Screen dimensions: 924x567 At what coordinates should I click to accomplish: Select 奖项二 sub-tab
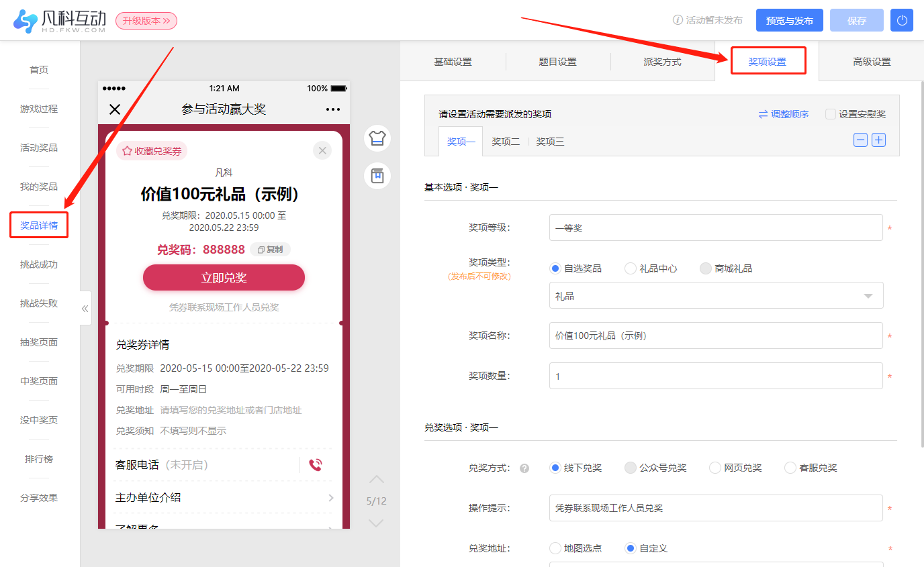pyautogui.click(x=506, y=142)
